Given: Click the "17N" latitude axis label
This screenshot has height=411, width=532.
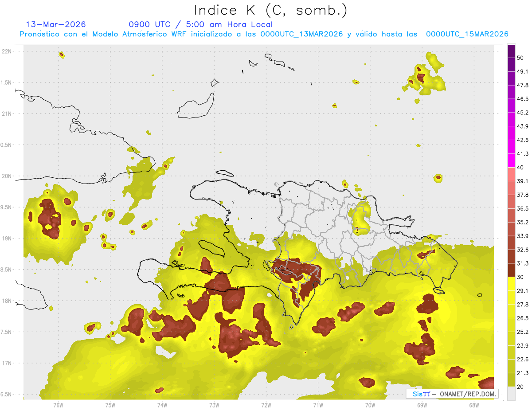Looking at the screenshot, I should click(x=7, y=364).
